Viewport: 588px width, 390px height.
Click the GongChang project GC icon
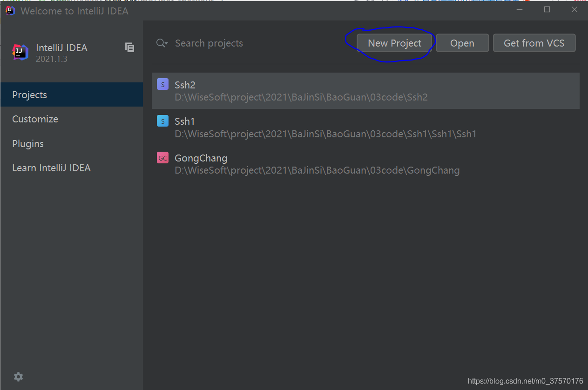tap(162, 158)
